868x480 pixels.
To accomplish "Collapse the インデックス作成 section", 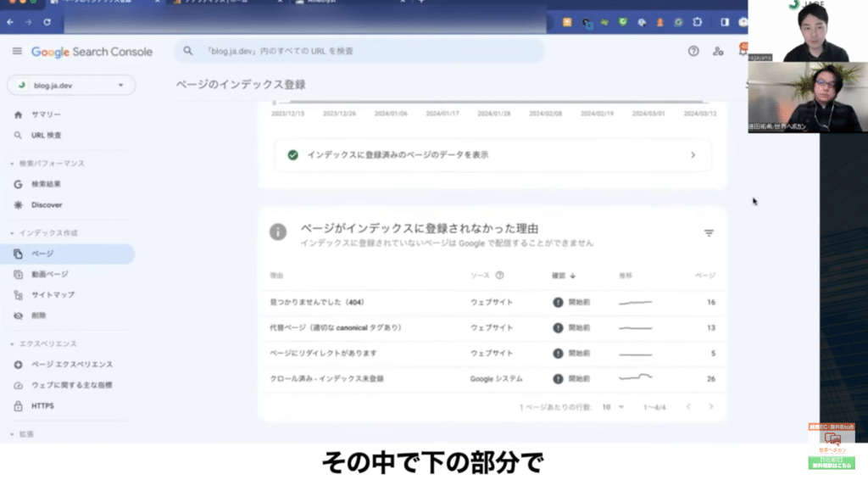I will (x=44, y=233).
